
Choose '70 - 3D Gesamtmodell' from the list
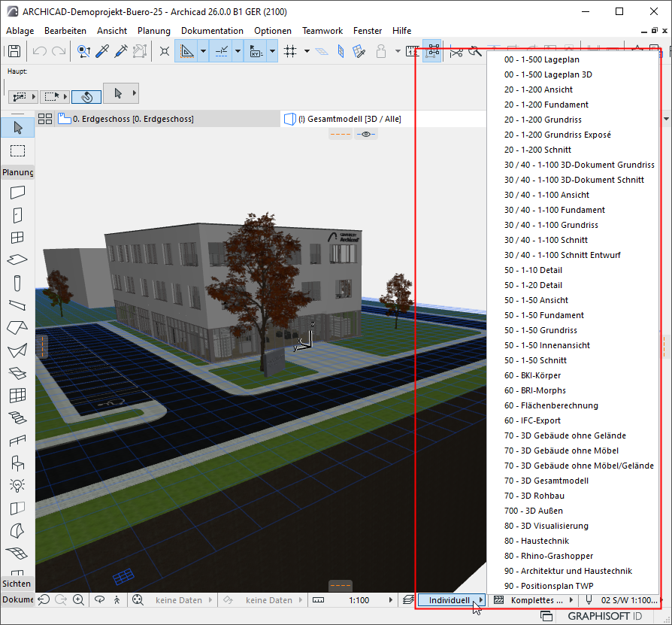point(546,481)
